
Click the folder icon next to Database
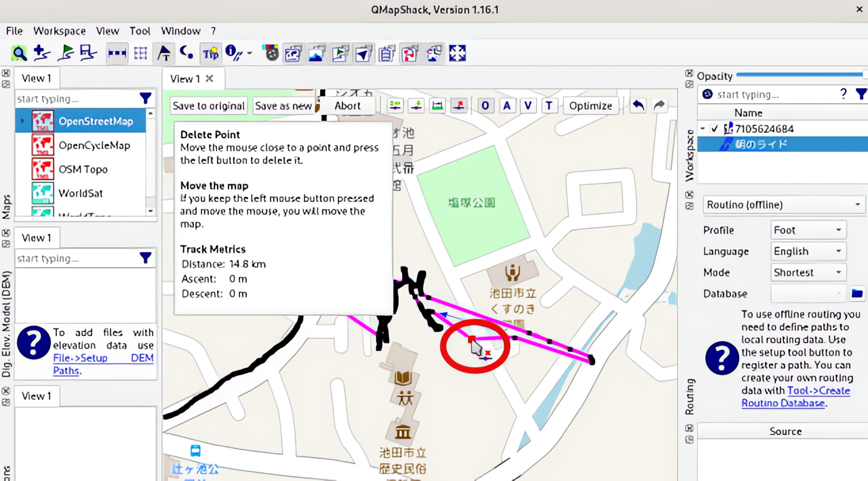(x=857, y=293)
